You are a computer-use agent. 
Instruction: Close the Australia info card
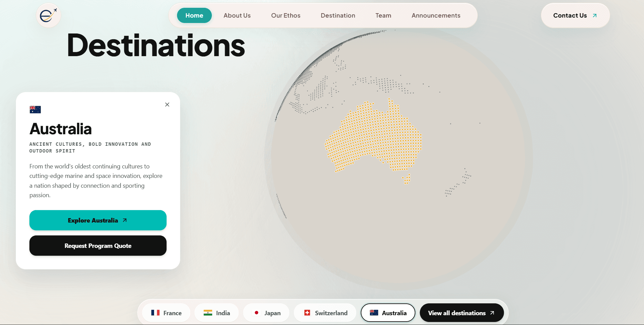167,105
